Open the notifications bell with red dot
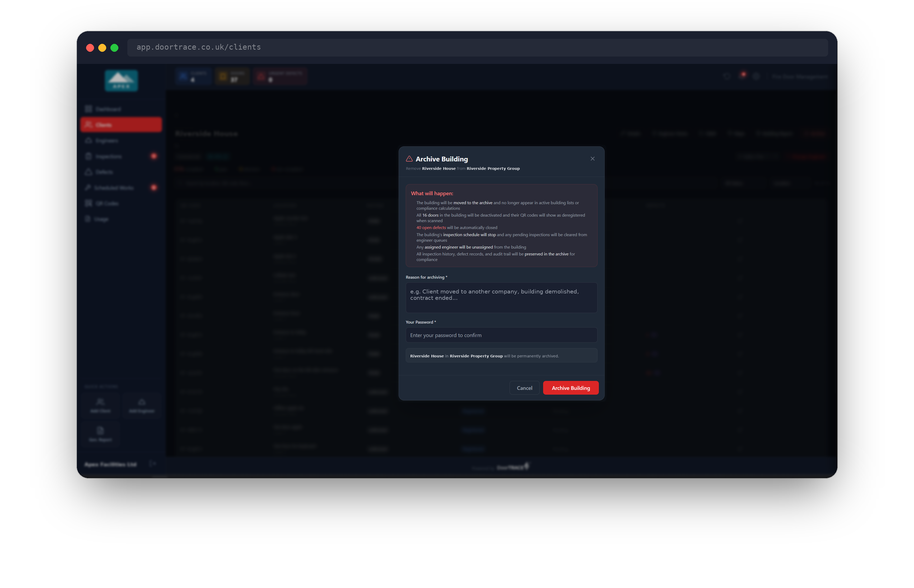Image resolution: width=914 pixels, height=588 pixels. (x=742, y=76)
